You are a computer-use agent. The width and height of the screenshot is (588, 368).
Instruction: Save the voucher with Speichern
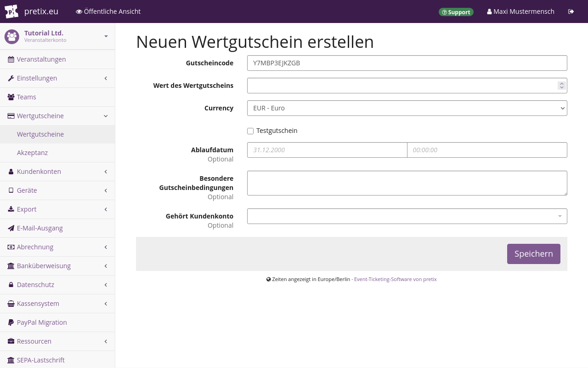point(534,254)
